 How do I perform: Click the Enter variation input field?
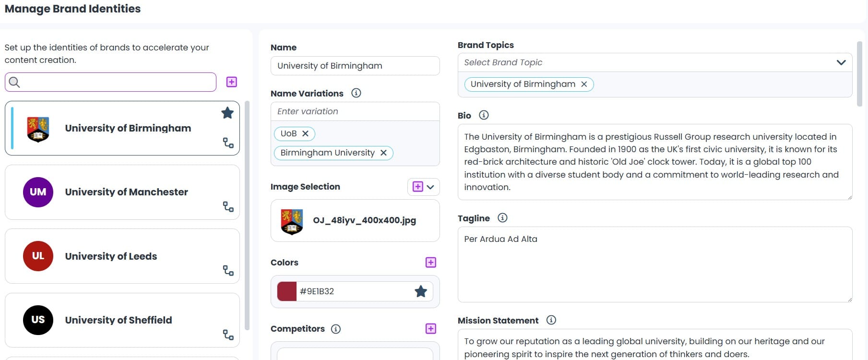pyautogui.click(x=355, y=111)
